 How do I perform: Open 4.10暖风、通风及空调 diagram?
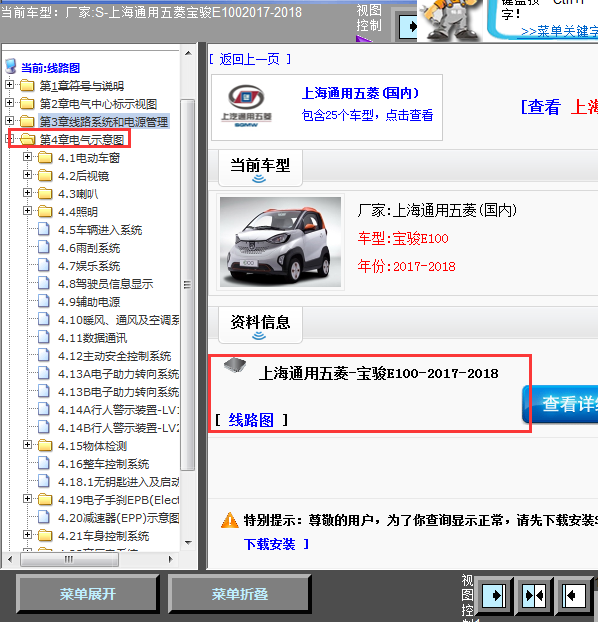click(x=118, y=320)
